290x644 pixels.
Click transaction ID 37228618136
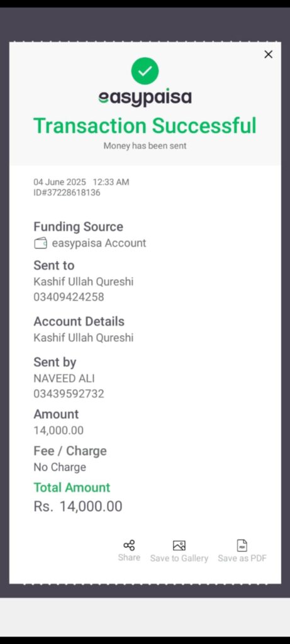point(67,192)
